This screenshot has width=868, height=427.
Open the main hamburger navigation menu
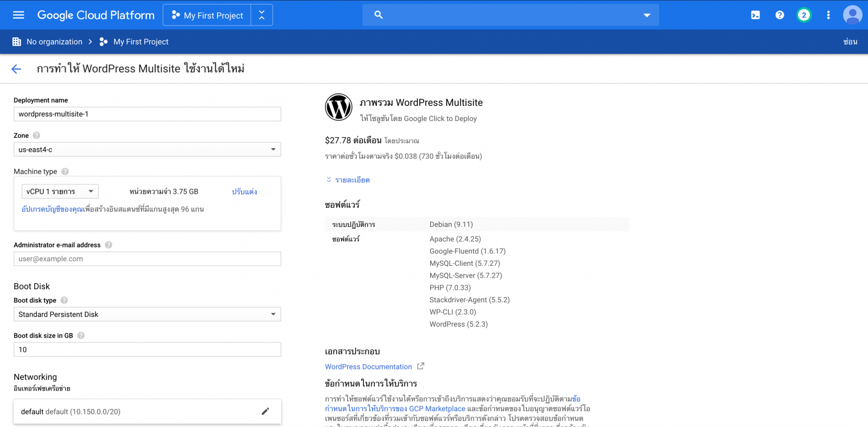[18, 15]
